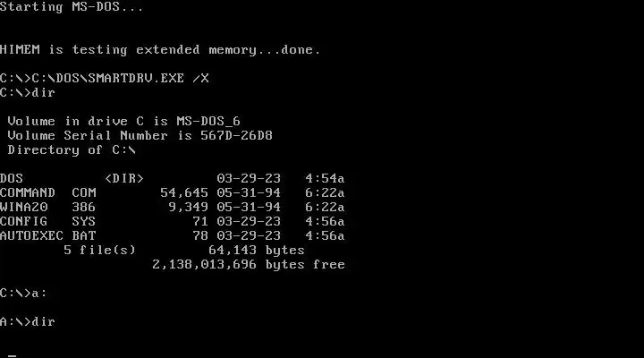Image resolution: width=644 pixels, height=358 pixels.
Task: Click the Volume Serial Number 567D-26D8
Action: click(140, 136)
